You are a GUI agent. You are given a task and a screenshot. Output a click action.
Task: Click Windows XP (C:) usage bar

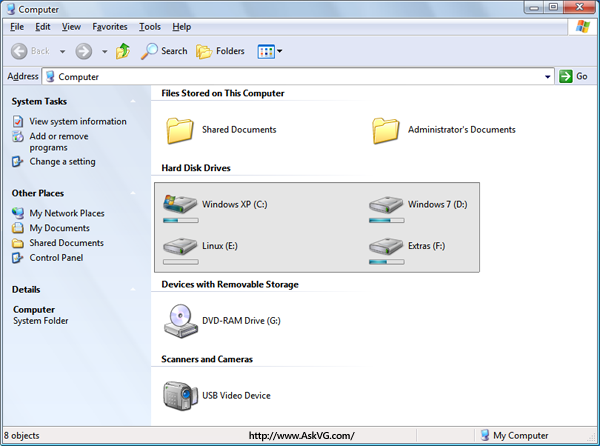(181, 220)
